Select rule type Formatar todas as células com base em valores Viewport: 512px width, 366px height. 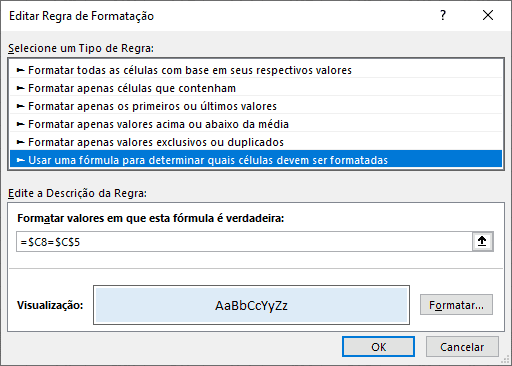coord(256,70)
